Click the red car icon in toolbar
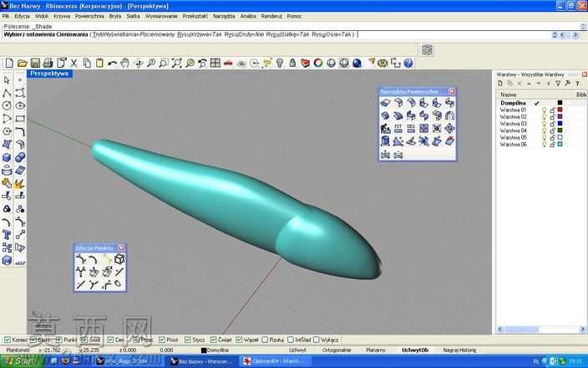588x368 pixels. coord(228,63)
